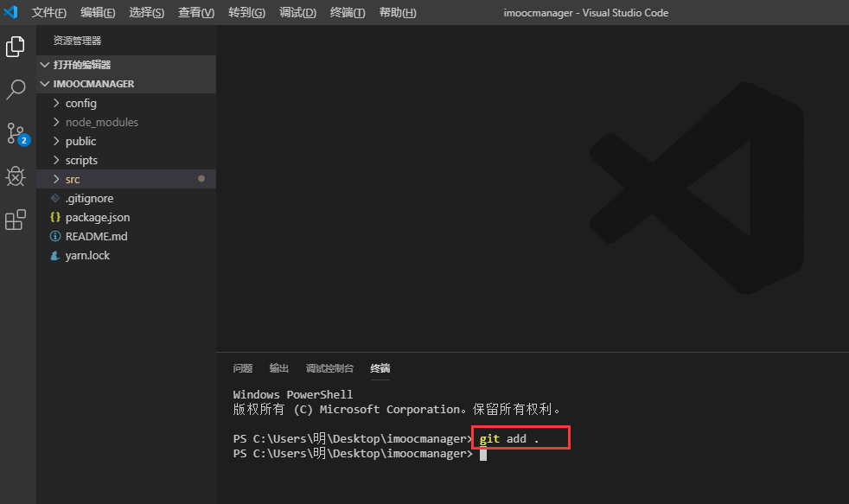The height and width of the screenshot is (504, 849).
Task: Expand the node_modules folder
Action: (101, 122)
